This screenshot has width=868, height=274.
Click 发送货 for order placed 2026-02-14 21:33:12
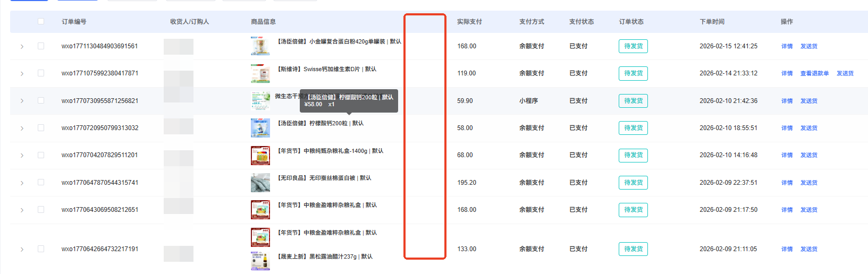[x=845, y=74]
